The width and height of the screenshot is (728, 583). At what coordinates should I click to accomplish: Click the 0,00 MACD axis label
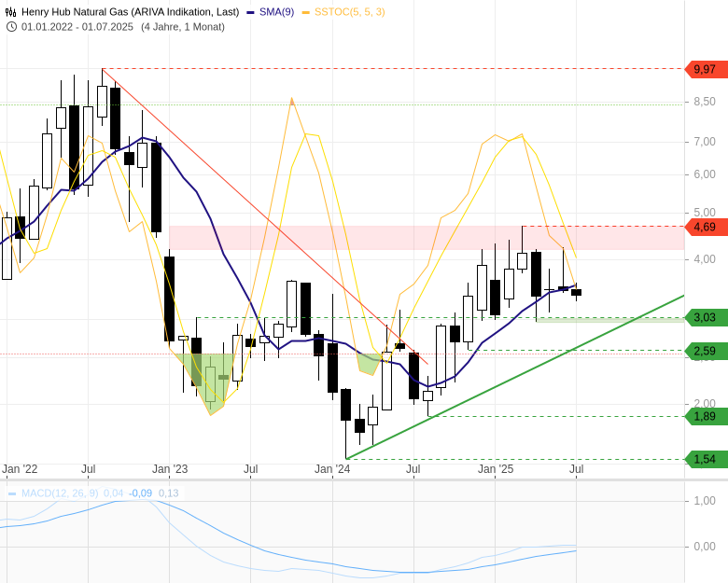[x=705, y=547]
